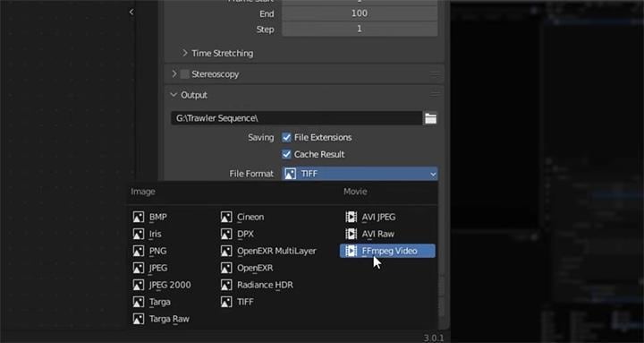Click the End frame value field
The width and height of the screenshot is (644, 343).
point(360,13)
